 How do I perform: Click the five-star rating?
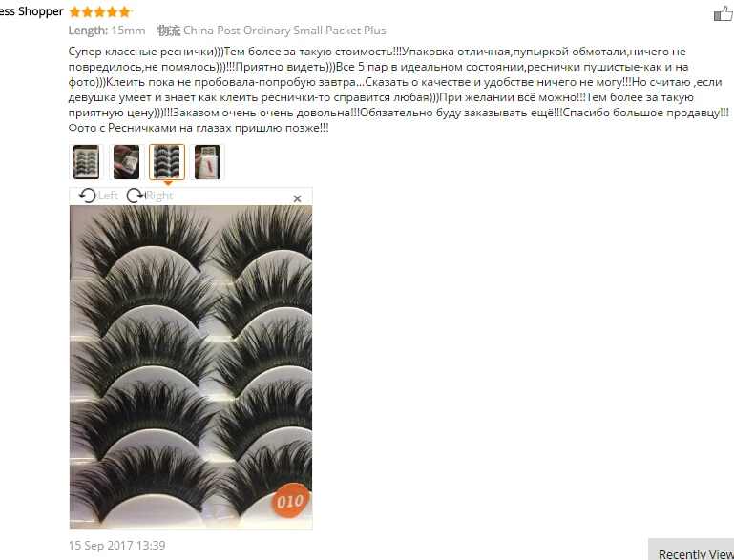tap(100, 11)
